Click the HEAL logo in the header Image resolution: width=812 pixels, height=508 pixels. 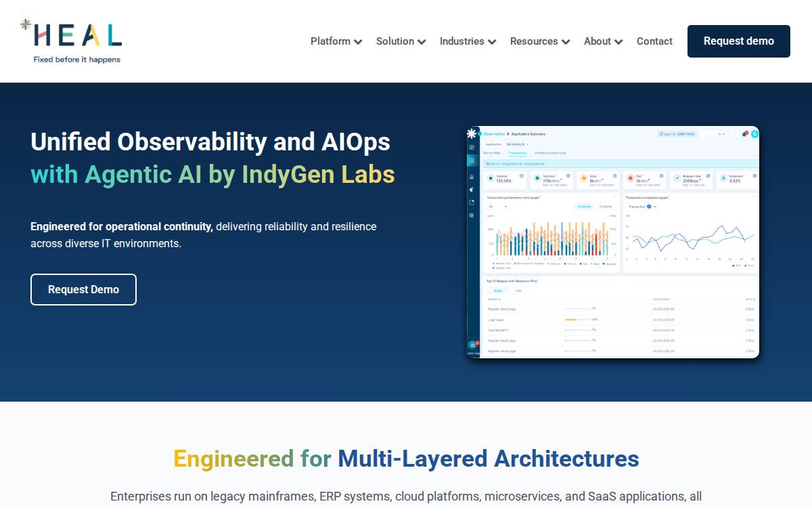(x=71, y=41)
